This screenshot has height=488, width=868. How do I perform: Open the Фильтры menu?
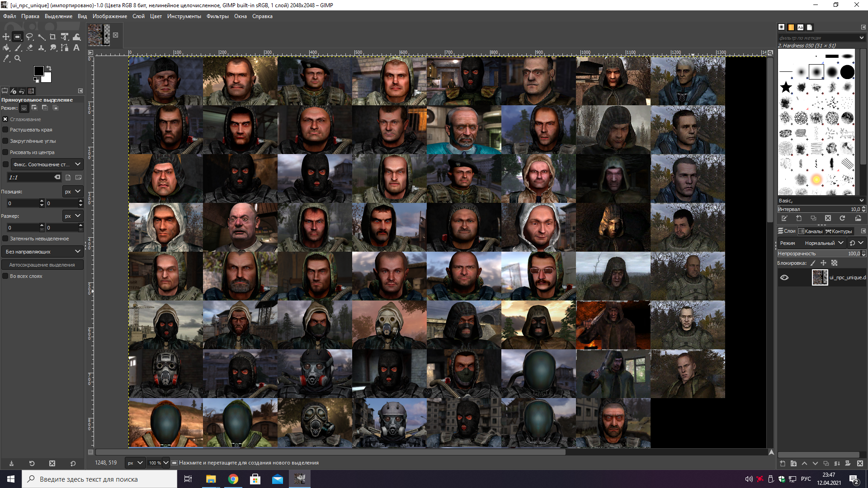(x=217, y=16)
